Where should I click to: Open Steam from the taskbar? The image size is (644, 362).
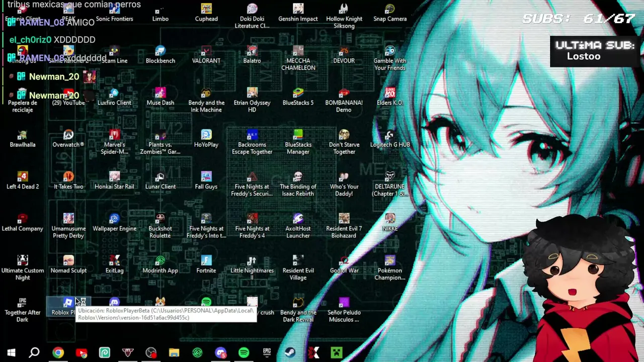[x=290, y=352]
